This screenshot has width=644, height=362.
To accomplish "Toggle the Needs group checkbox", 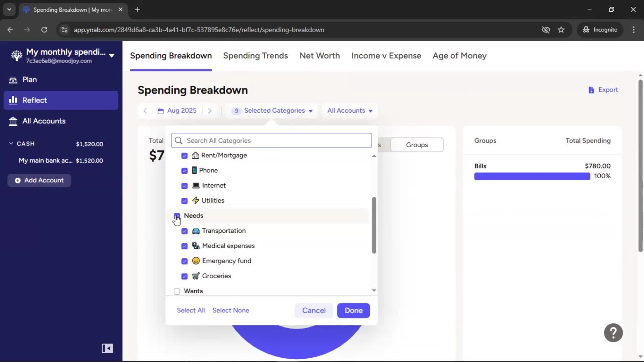I will pos(177,216).
